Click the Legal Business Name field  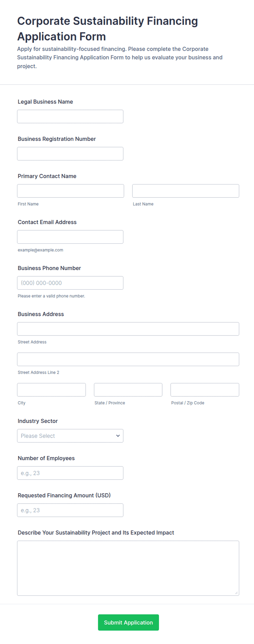coord(70,116)
